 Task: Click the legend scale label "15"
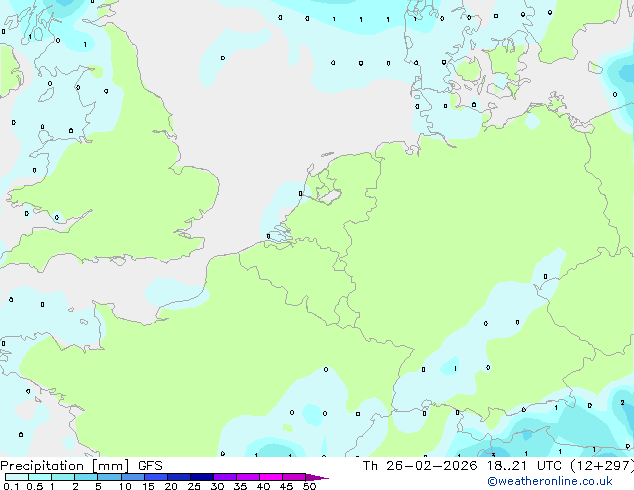(x=148, y=486)
